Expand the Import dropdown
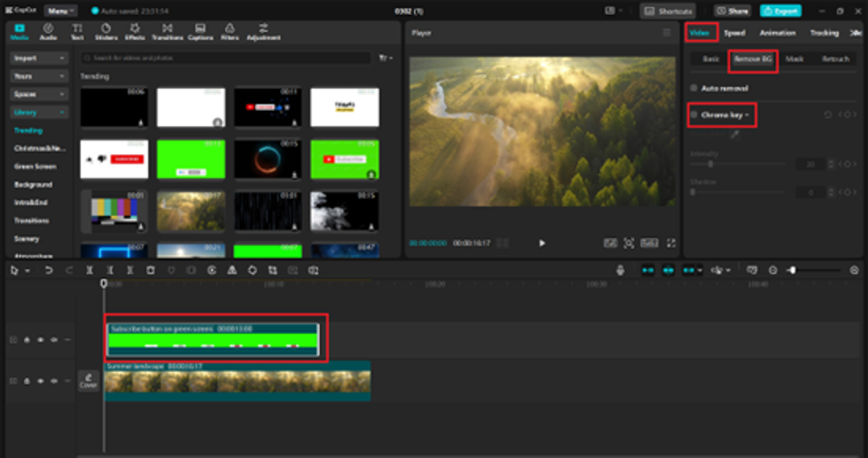This screenshot has height=458, width=868. click(40, 58)
